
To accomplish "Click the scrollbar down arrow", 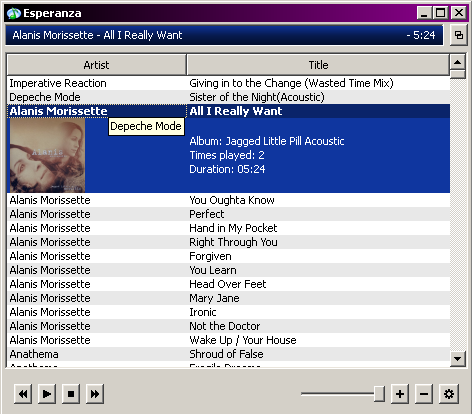I will (458, 359).
